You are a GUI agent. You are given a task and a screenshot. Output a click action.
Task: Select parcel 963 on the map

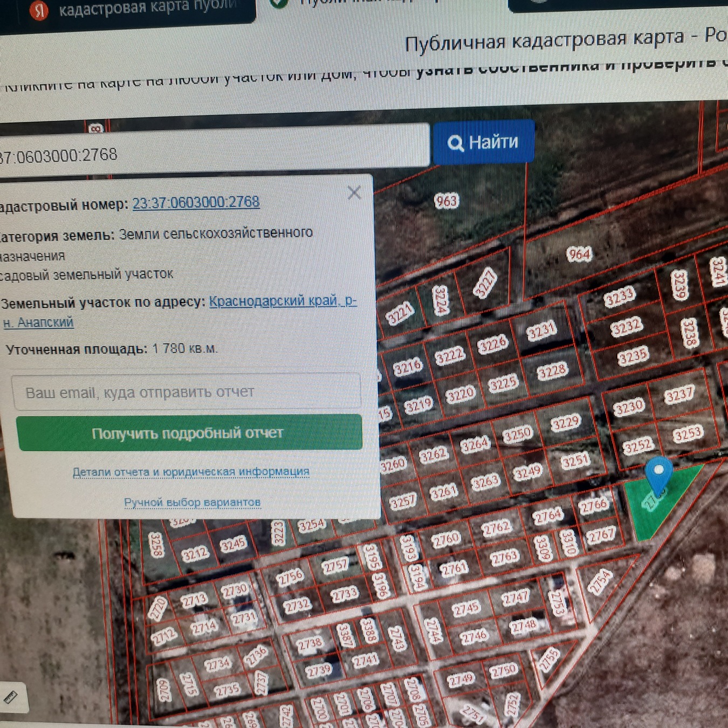(x=446, y=201)
